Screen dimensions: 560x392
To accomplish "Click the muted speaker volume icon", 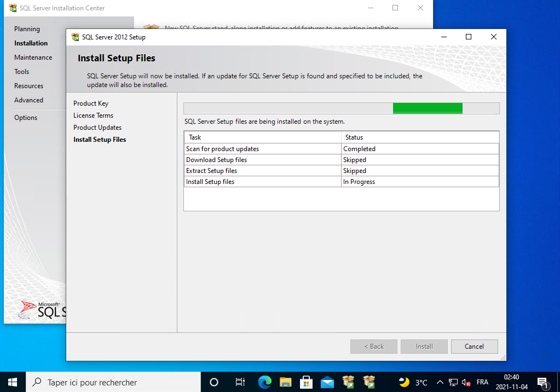I will point(466,382).
